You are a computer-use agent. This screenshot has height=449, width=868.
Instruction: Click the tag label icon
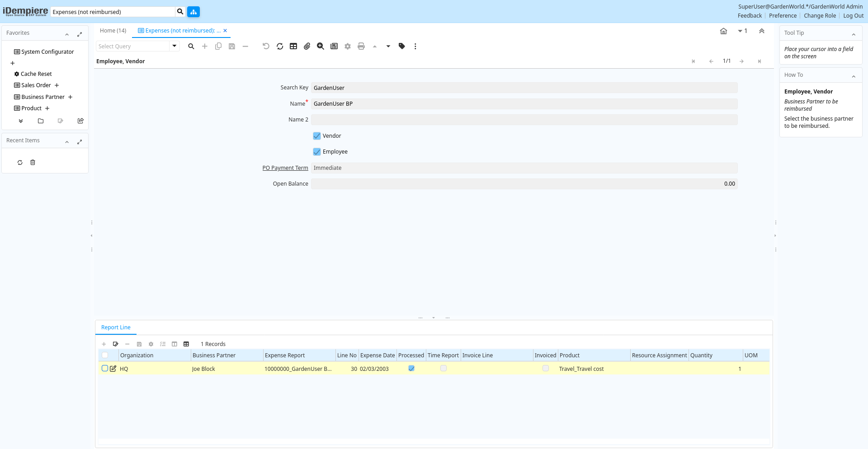[401, 46]
